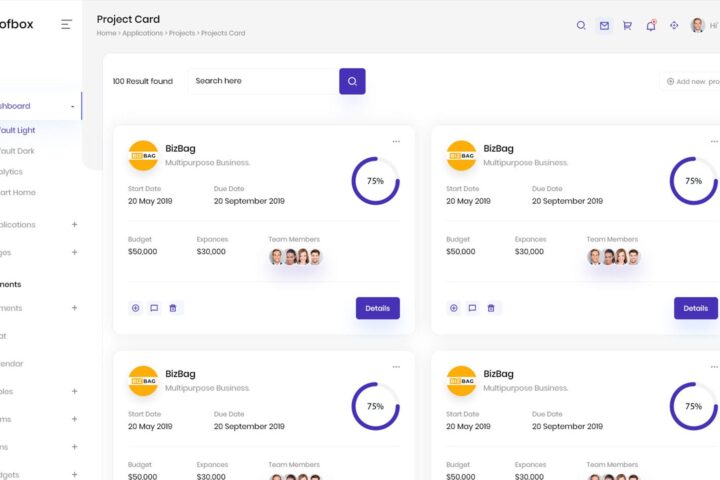
Task: Click the Add new project button
Action: (692, 81)
